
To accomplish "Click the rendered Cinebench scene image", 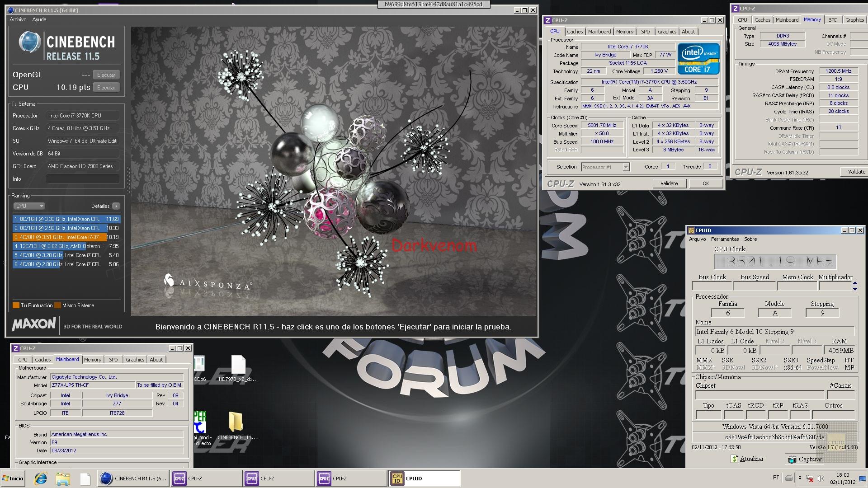I will coord(334,171).
